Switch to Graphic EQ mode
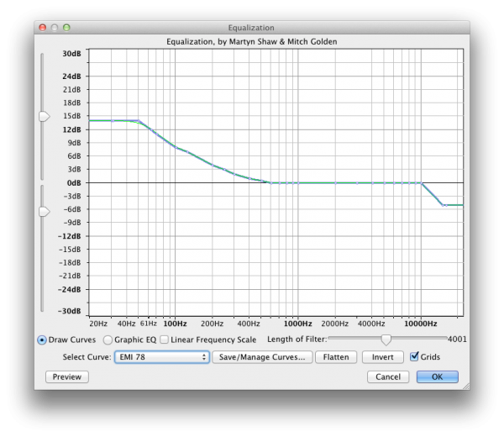The image size is (504, 437). 108,340
